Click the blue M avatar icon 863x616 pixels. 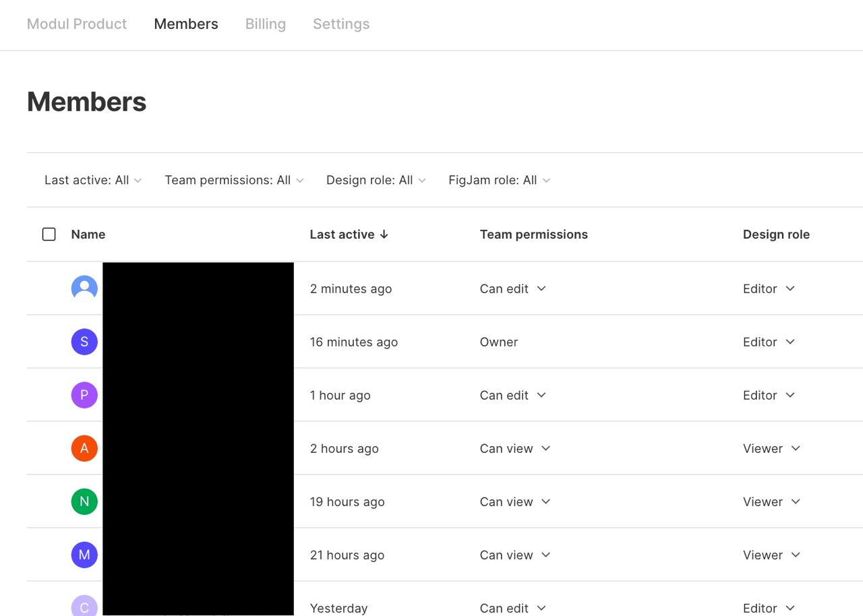pos(84,555)
